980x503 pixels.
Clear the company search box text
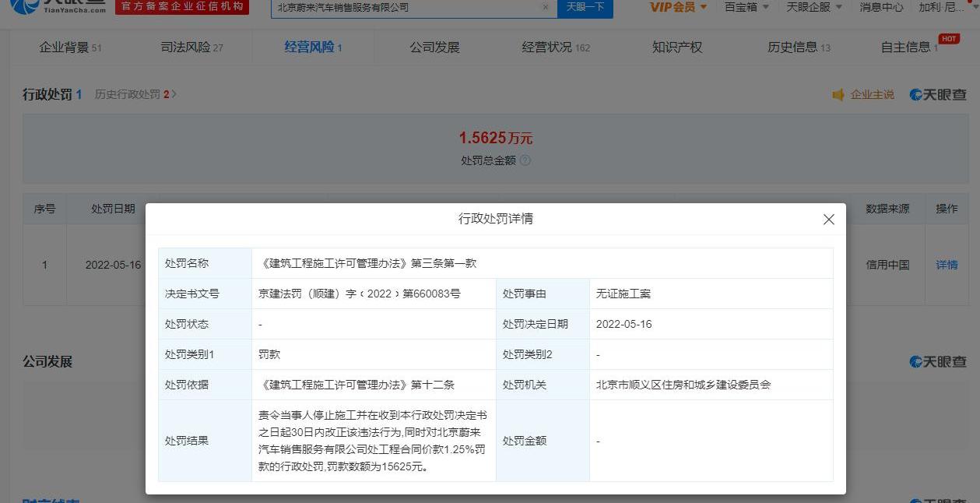(x=545, y=7)
